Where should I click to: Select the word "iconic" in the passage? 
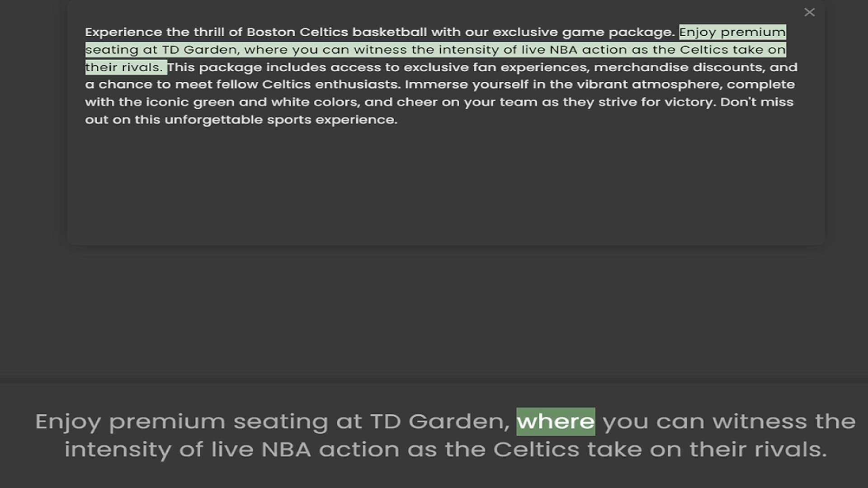click(x=167, y=102)
